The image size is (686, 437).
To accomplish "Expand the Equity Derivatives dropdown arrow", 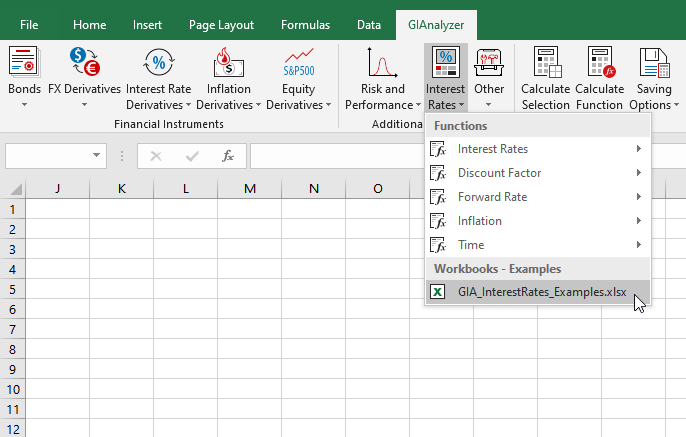I will [x=328, y=105].
